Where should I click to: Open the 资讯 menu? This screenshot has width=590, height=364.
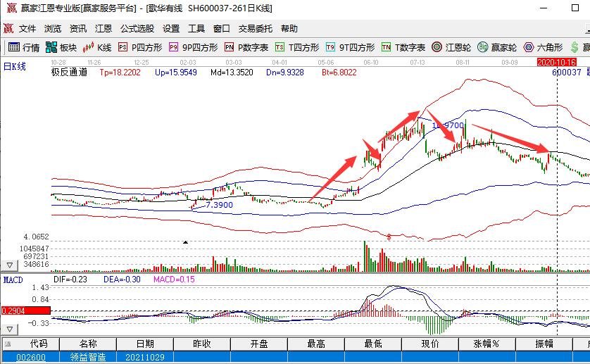coord(78,29)
